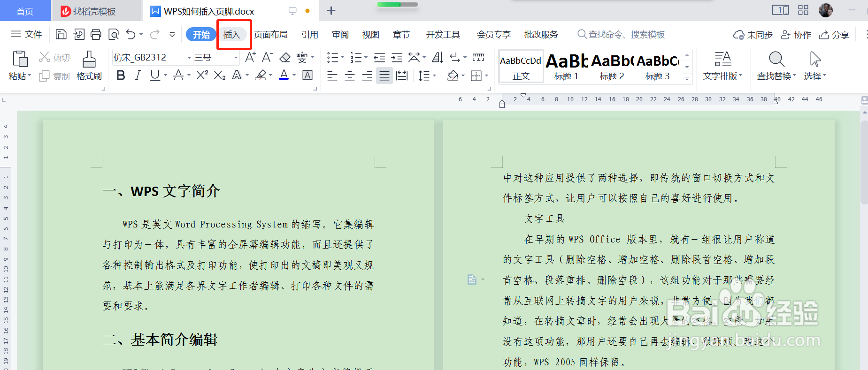
Task: Click the grid apps icon in title bar
Action: [803, 10]
